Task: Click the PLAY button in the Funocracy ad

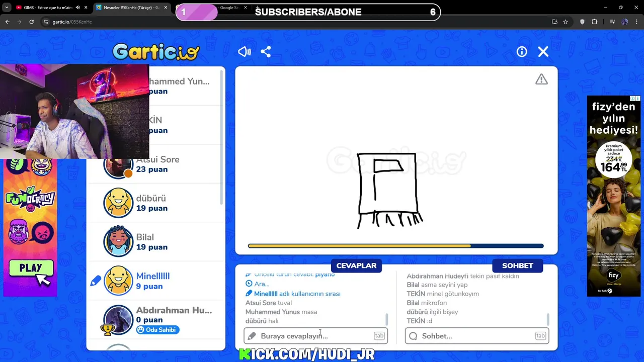Action: [31, 268]
